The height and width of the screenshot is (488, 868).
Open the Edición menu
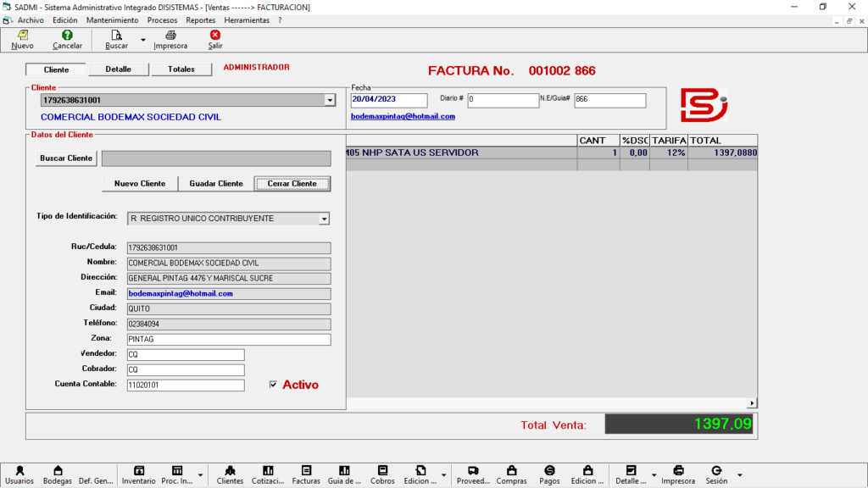tap(64, 20)
